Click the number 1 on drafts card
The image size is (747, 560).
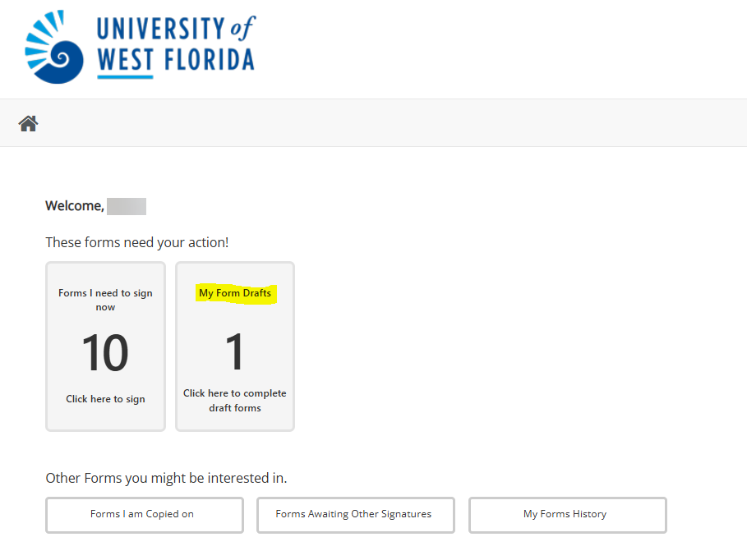(234, 352)
